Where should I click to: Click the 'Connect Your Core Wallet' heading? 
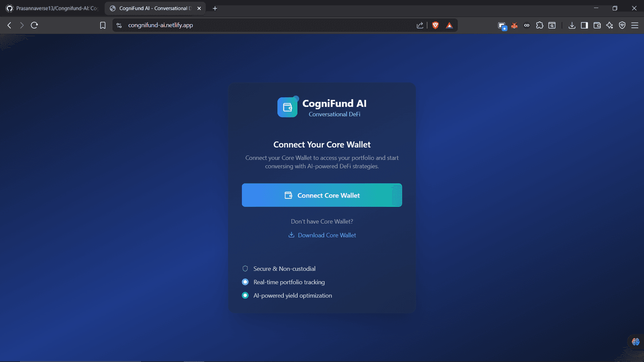(322, 144)
